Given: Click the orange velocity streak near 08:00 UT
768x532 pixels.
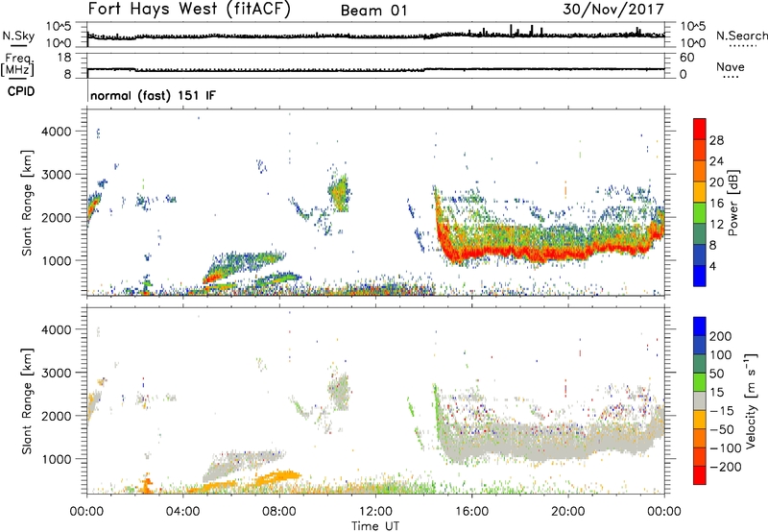Looking at the screenshot, I should [279, 475].
